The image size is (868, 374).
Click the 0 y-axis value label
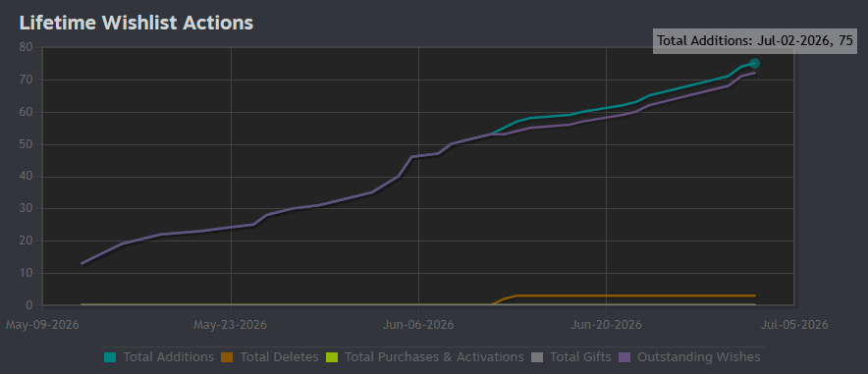pyautogui.click(x=29, y=305)
